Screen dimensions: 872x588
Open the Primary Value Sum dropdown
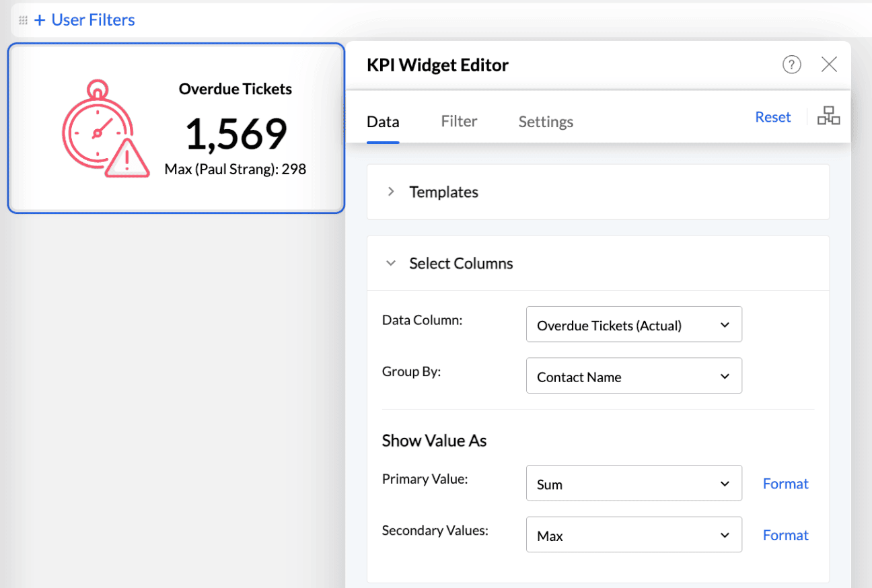coord(633,484)
